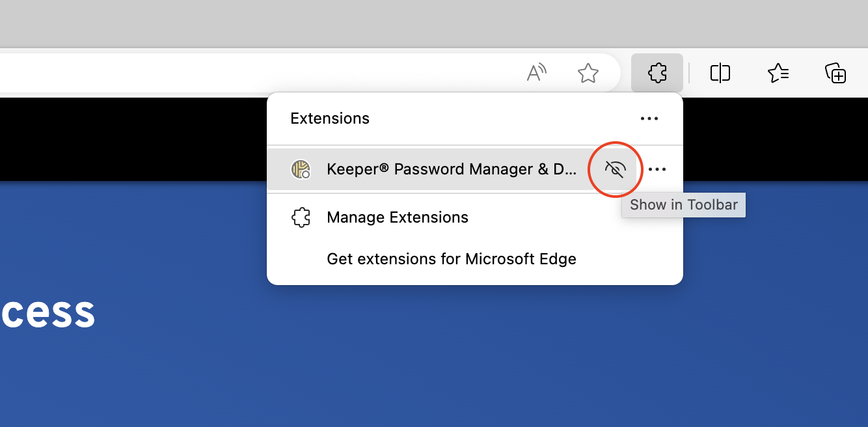Click the Extensions panel title

coord(330,118)
